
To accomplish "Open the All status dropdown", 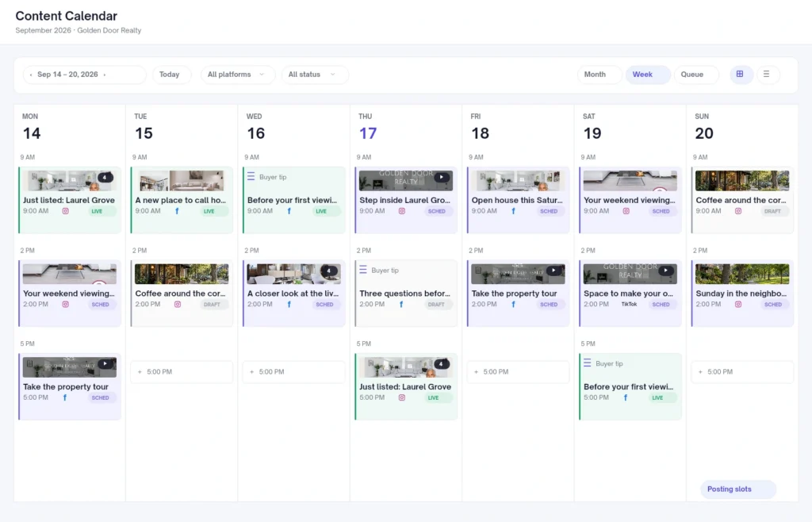I will coord(314,75).
